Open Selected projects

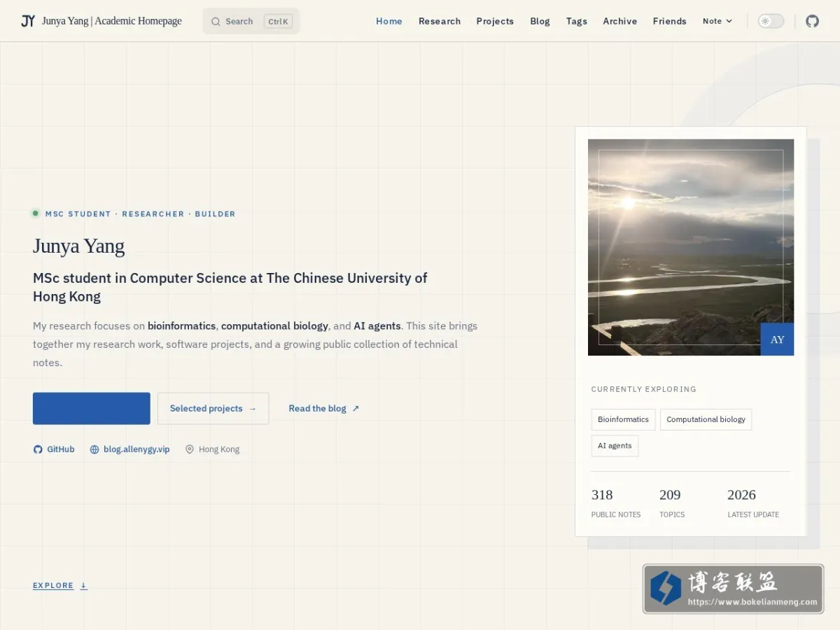point(213,408)
